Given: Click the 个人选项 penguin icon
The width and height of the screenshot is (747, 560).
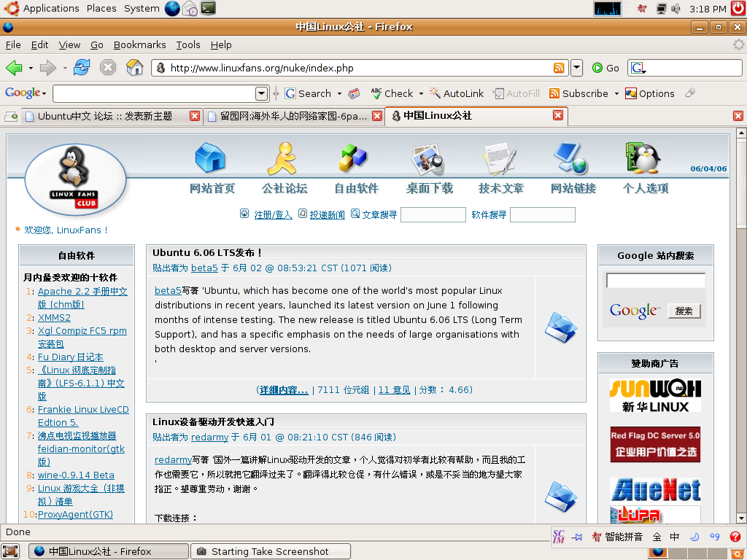Looking at the screenshot, I should pyautogui.click(x=643, y=157).
